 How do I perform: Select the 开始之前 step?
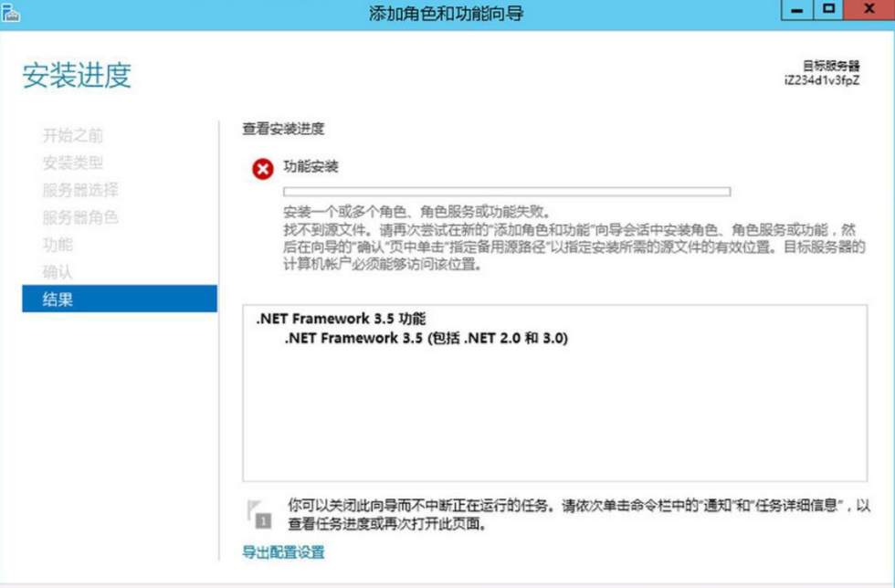[x=72, y=135]
